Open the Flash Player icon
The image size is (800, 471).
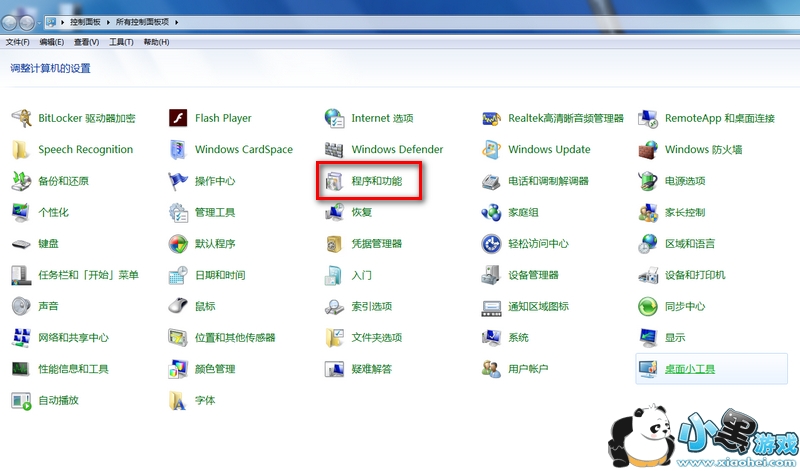coord(178,118)
